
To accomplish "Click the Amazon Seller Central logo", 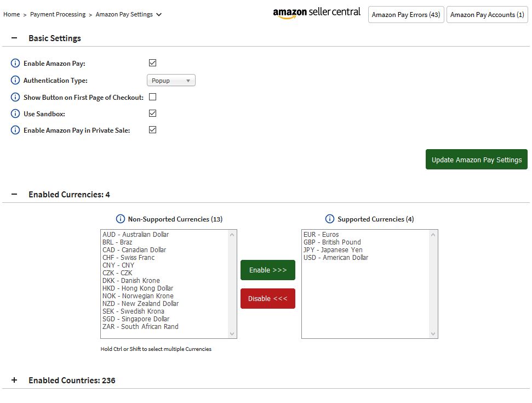I will [316, 12].
